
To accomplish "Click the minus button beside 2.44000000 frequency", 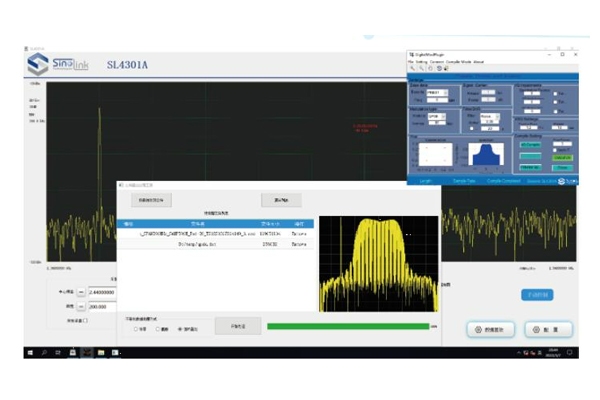I will tap(81, 292).
